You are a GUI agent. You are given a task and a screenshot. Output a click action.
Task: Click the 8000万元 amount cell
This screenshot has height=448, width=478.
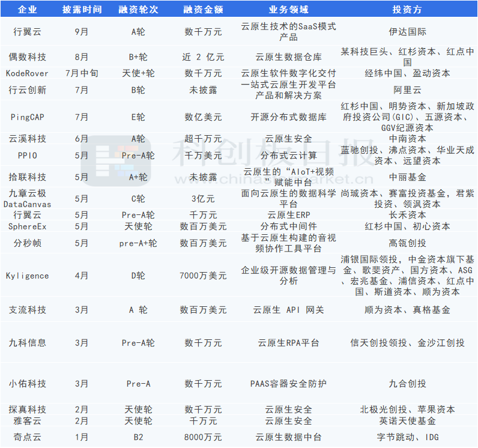(x=204, y=437)
